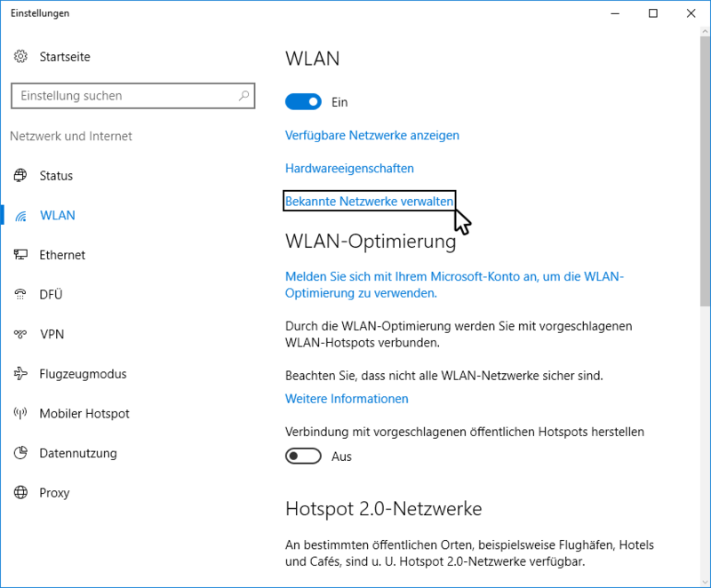711x588 pixels.
Task: Click the Mobiler Hotspot antenna icon
Action: pos(20,413)
